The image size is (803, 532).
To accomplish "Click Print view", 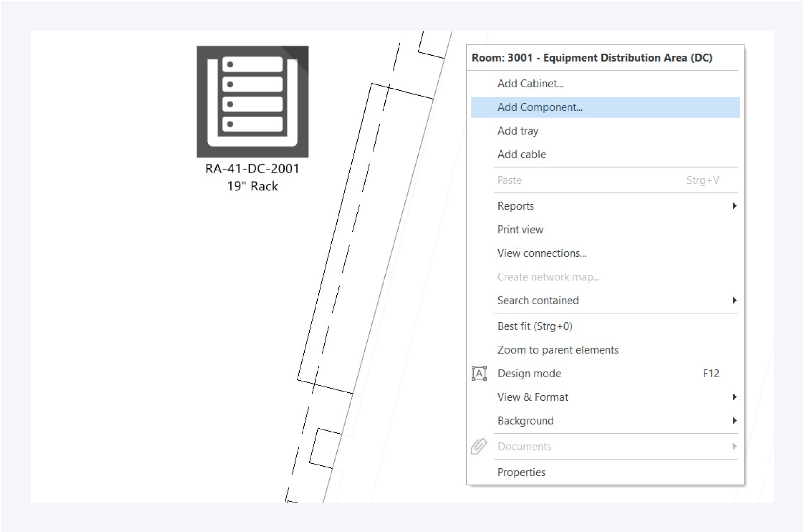I will [520, 230].
